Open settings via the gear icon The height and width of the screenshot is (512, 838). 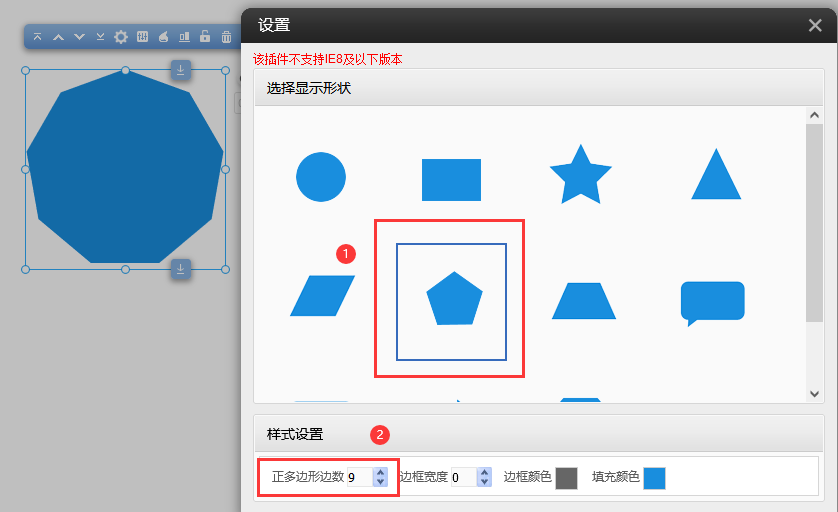[x=121, y=37]
